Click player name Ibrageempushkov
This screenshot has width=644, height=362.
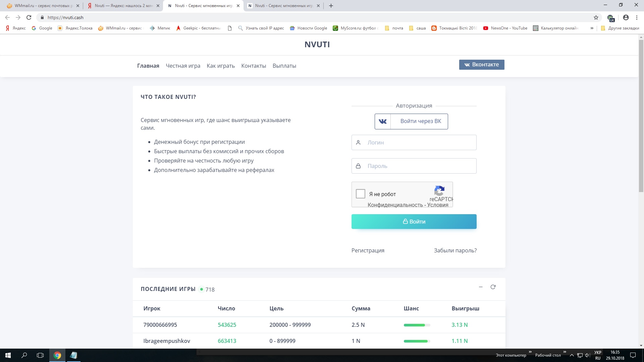pyautogui.click(x=167, y=341)
